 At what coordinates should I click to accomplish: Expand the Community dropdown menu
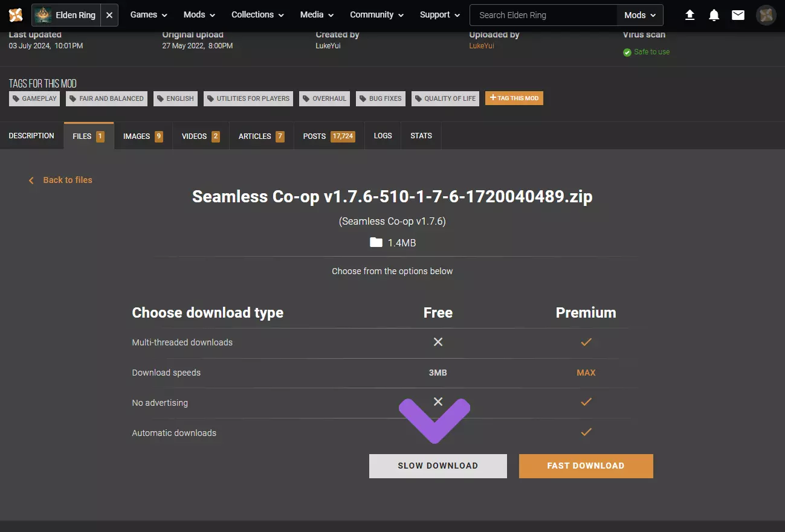coord(376,15)
